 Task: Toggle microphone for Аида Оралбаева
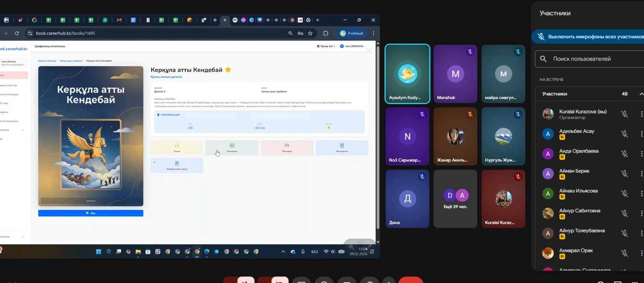click(624, 154)
